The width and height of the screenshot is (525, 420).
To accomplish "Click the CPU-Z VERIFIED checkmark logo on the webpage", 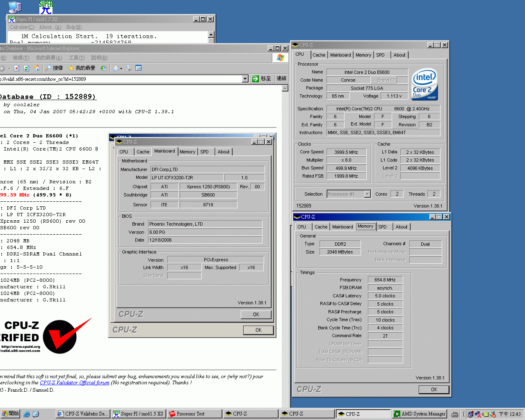I will [67, 336].
